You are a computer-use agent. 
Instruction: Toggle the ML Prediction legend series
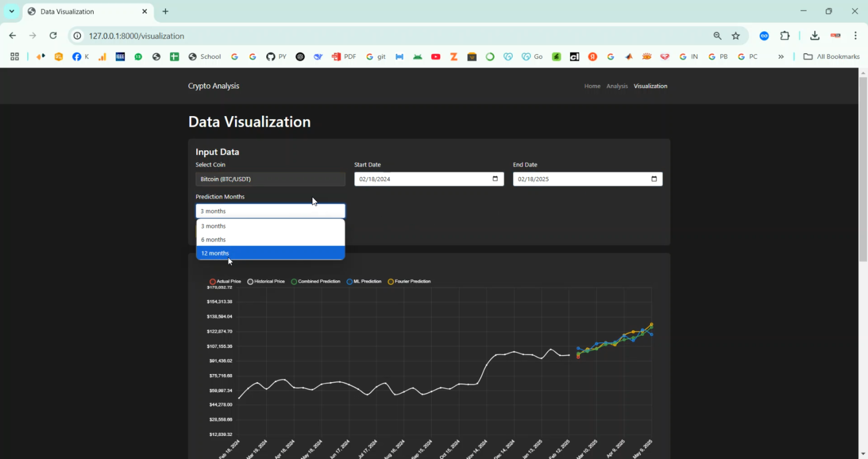[364, 282]
